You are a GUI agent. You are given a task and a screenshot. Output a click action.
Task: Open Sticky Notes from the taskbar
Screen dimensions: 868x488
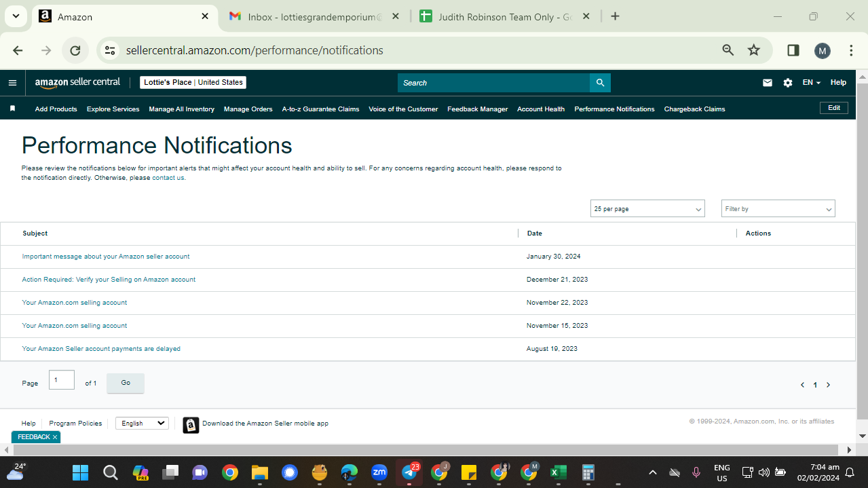point(468,472)
